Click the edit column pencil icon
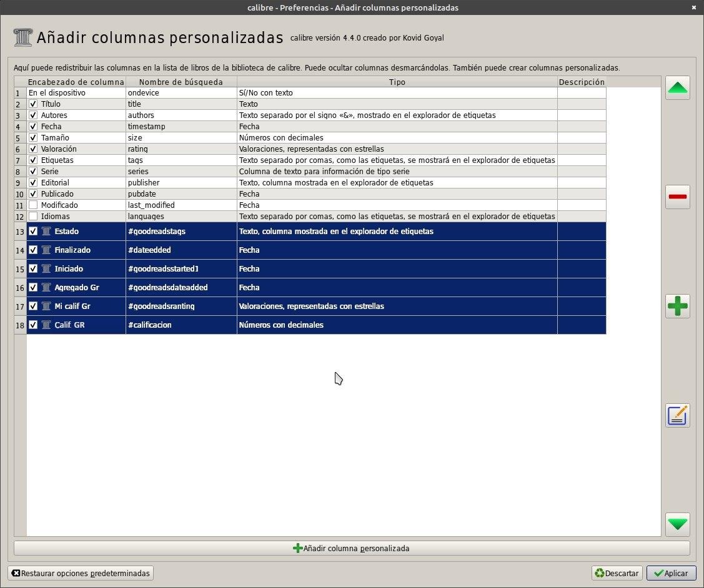Image resolution: width=704 pixels, height=588 pixels. [x=677, y=415]
